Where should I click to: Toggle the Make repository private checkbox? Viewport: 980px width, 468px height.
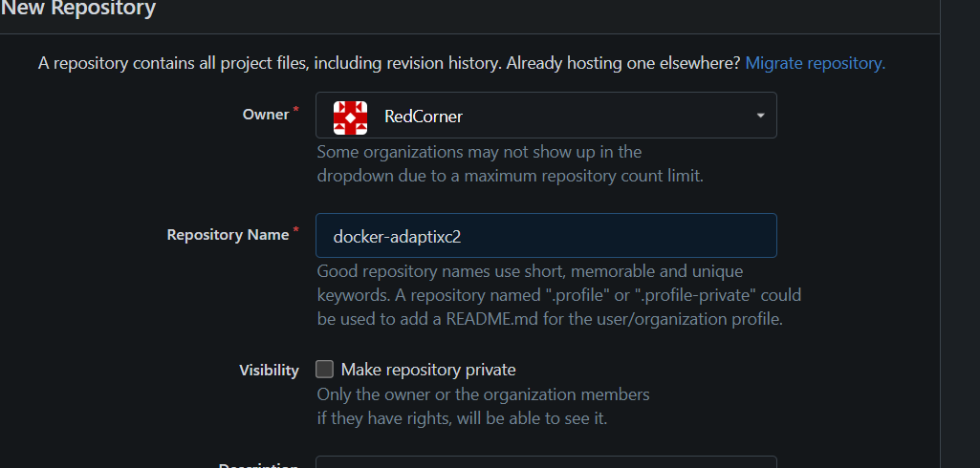point(324,370)
